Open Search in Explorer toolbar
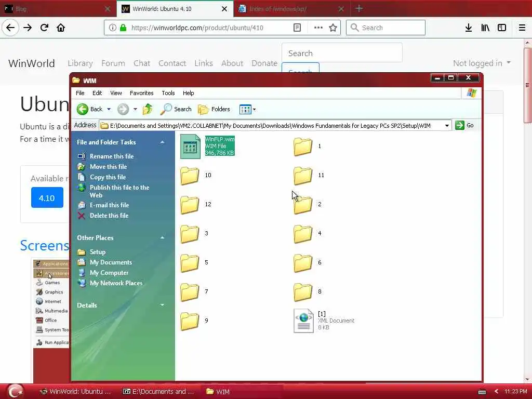 pos(176,109)
